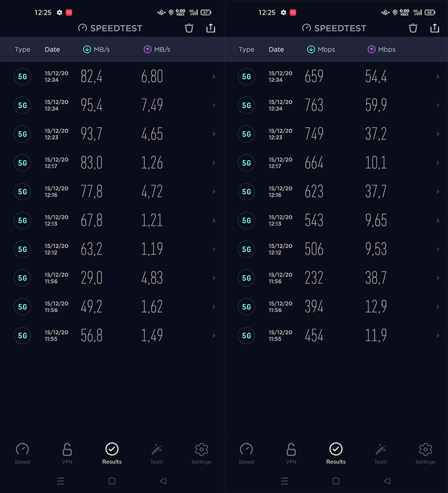Open details chevron for 77,8 MB/s row
Viewport: 448px width, 493px height.
click(214, 192)
